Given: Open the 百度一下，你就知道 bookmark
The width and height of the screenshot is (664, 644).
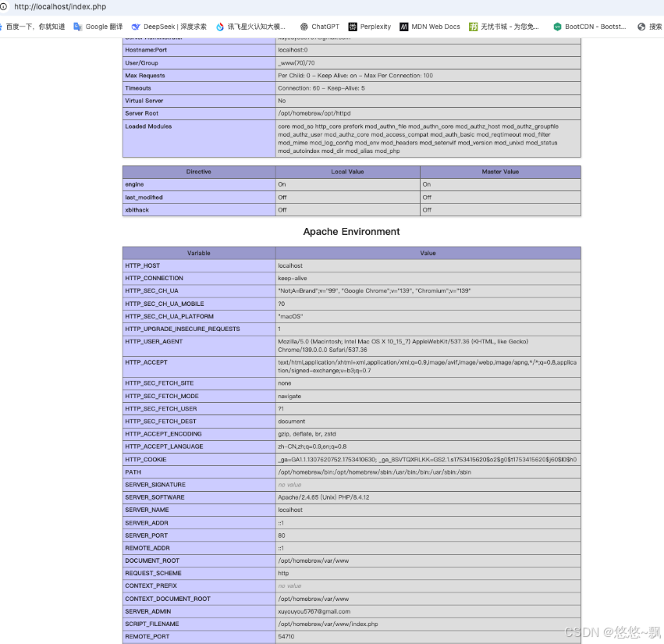Looking at the screenshot, I should [x=33, y=27].
